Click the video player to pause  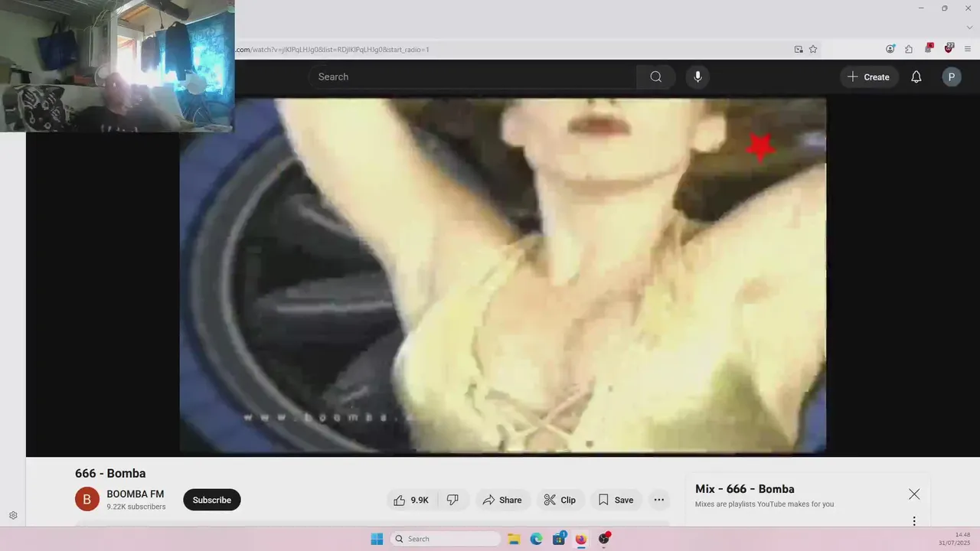(x=503, y=275)
